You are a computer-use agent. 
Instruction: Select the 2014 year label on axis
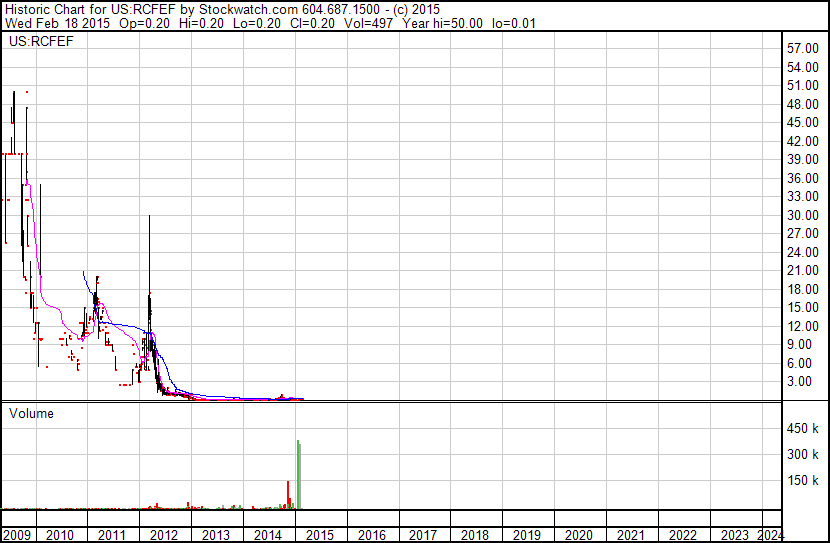point(267,535)
